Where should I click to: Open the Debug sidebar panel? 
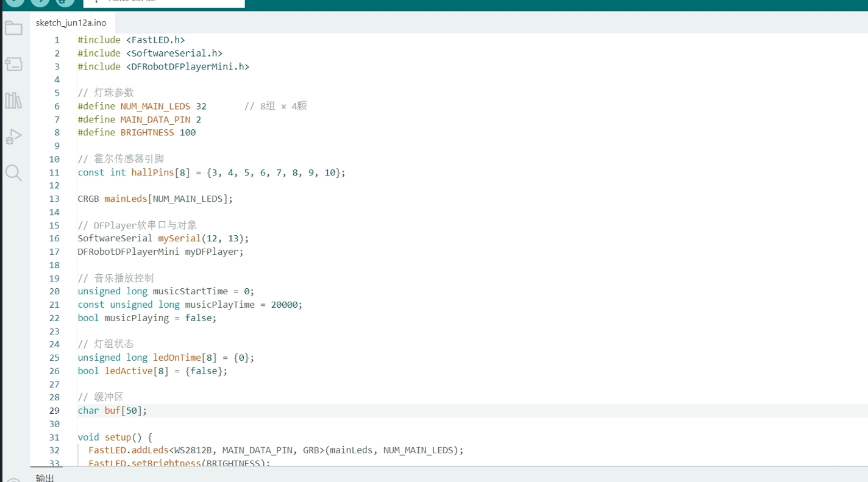(13, 137)
